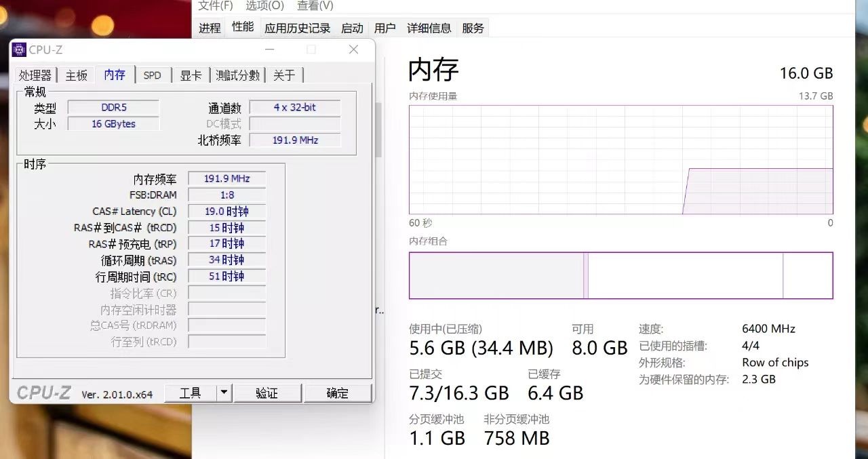Click the 工具 button in CPU-Z

190,393
